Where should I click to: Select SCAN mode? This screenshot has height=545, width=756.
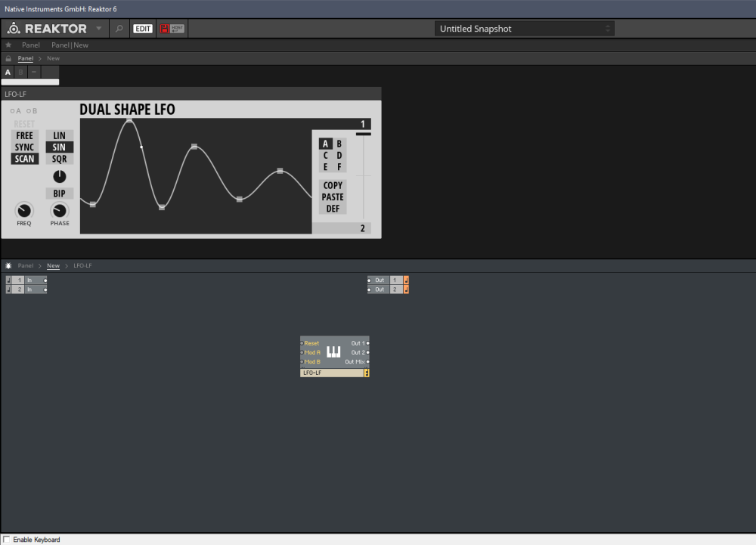tap(25, 159)
